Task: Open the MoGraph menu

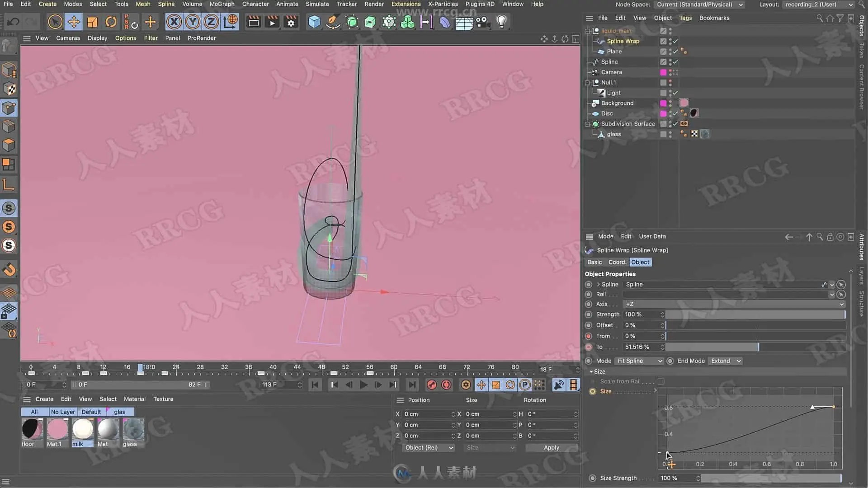Action: 222,4
